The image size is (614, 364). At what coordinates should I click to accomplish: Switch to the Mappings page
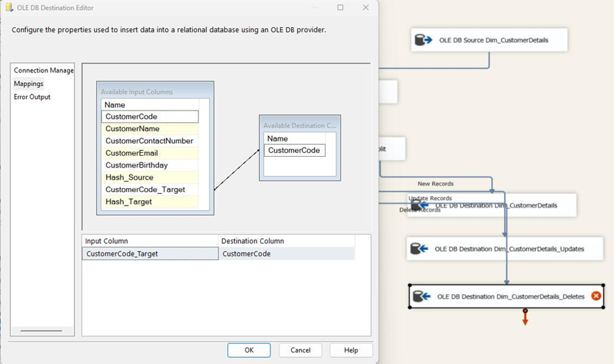pos(29,83)
